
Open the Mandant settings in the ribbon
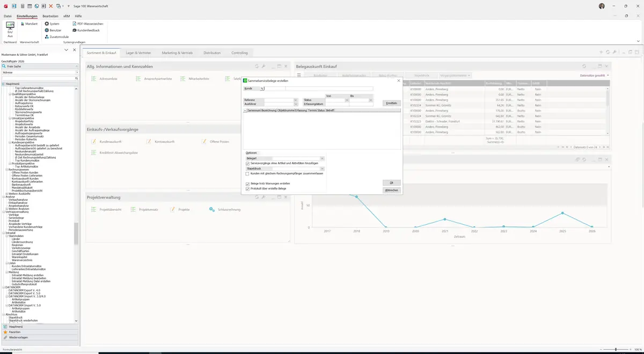28,24
